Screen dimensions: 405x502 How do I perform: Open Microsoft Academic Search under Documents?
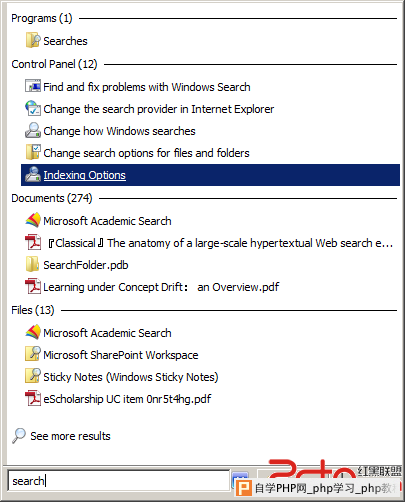click(107, 221)
